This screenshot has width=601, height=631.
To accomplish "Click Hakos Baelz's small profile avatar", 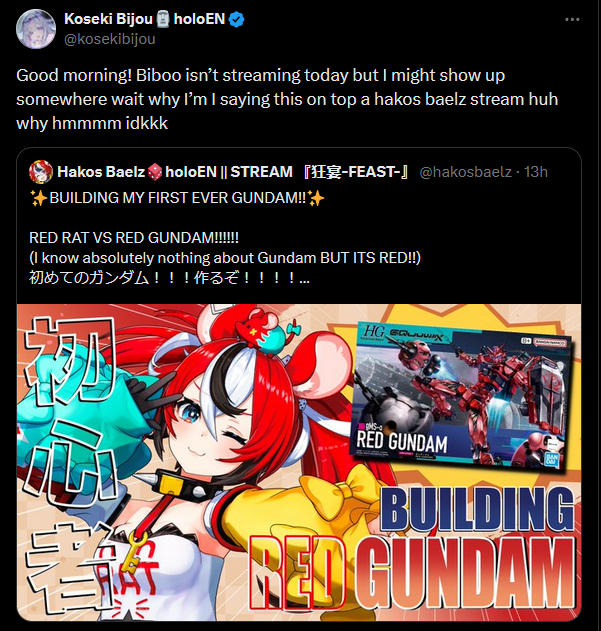I will (41, 172).
